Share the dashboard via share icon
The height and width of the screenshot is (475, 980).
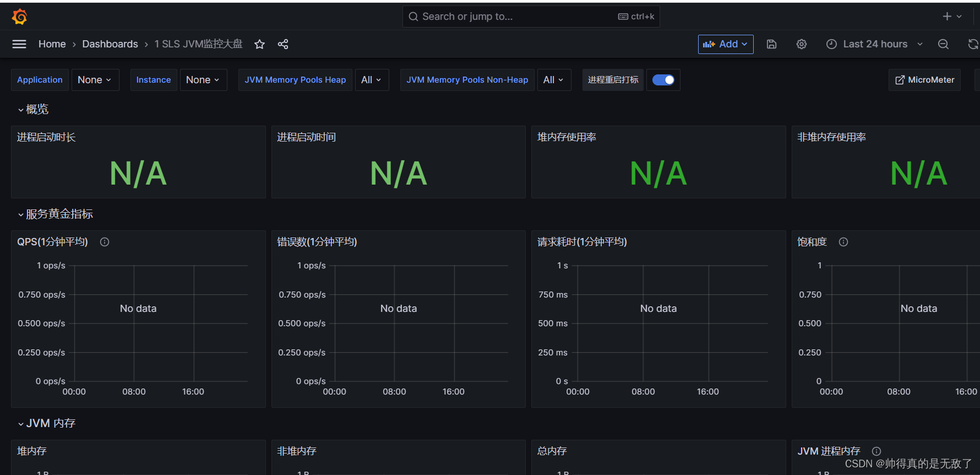283,44
